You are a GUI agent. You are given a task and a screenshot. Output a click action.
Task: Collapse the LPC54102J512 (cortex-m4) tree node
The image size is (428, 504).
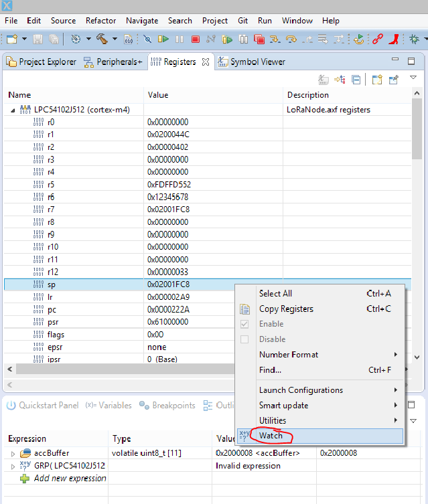pyautogui.click(x=13, y=110)
